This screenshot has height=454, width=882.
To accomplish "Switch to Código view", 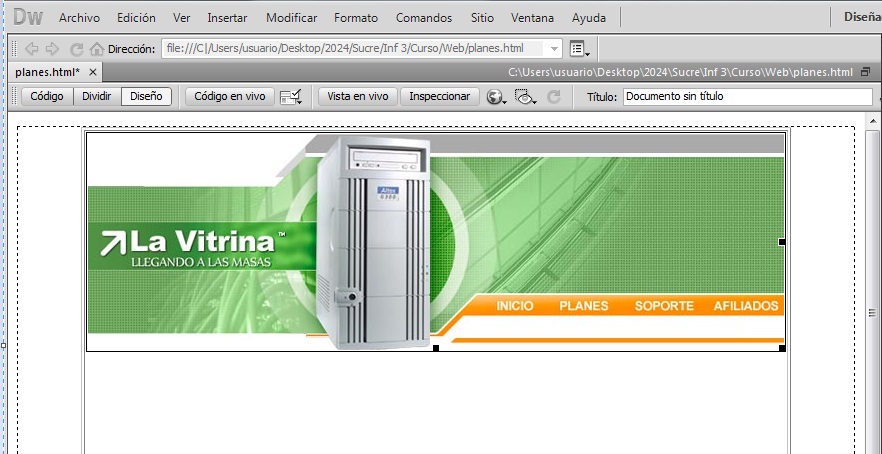I will pyautogui.click(x=46, y=96).
